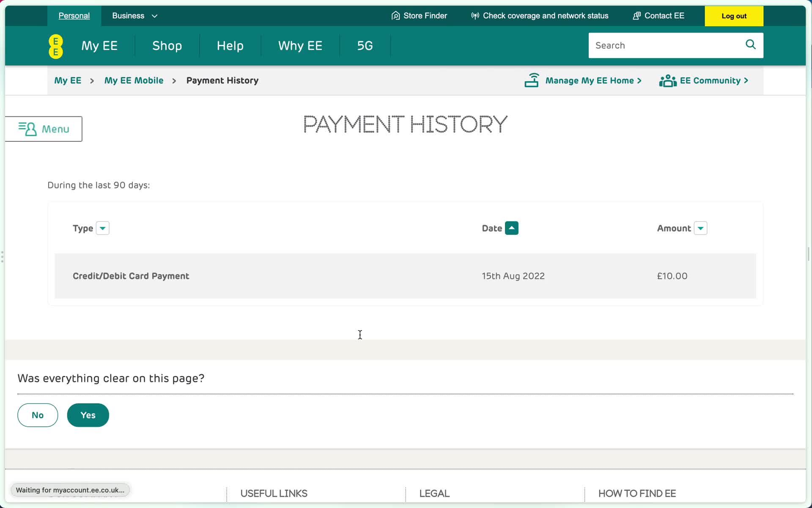Open the 5G menu
812x508 pixels.
pos(365,46)
